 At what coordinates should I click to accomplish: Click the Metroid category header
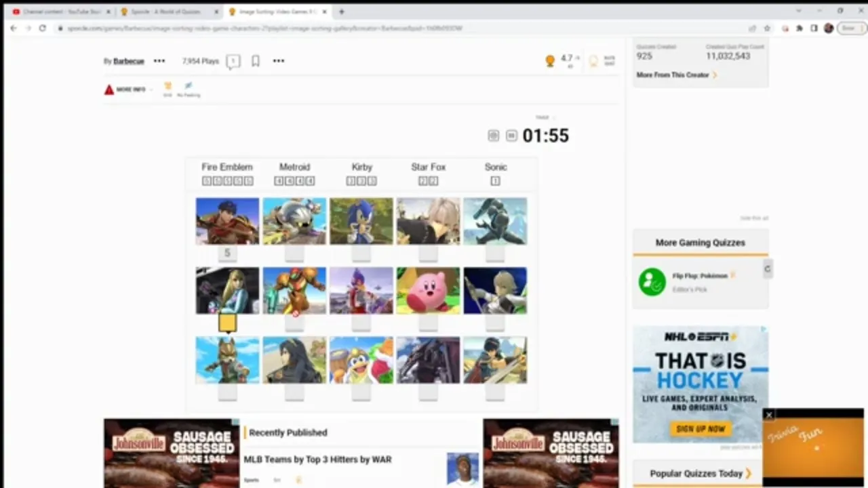294,167
